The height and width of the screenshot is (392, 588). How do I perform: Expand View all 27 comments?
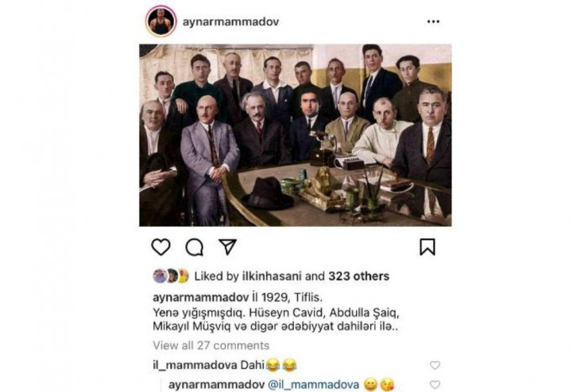point(211,346)
